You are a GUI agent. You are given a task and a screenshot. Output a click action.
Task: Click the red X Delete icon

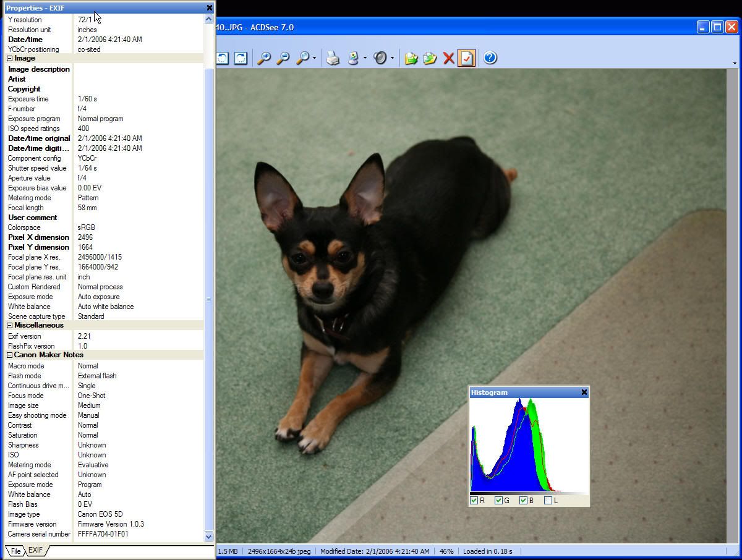[x=448, y=58]
